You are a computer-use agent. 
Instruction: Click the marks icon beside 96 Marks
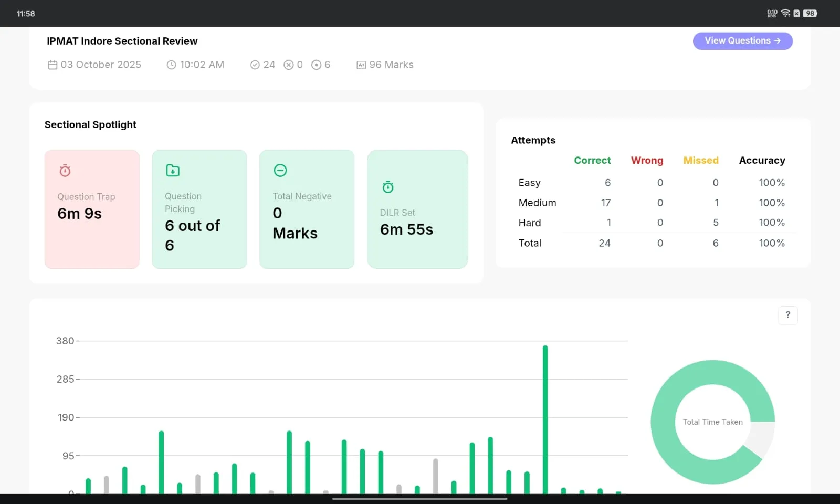pyautogui.click(x=361, y=65)
